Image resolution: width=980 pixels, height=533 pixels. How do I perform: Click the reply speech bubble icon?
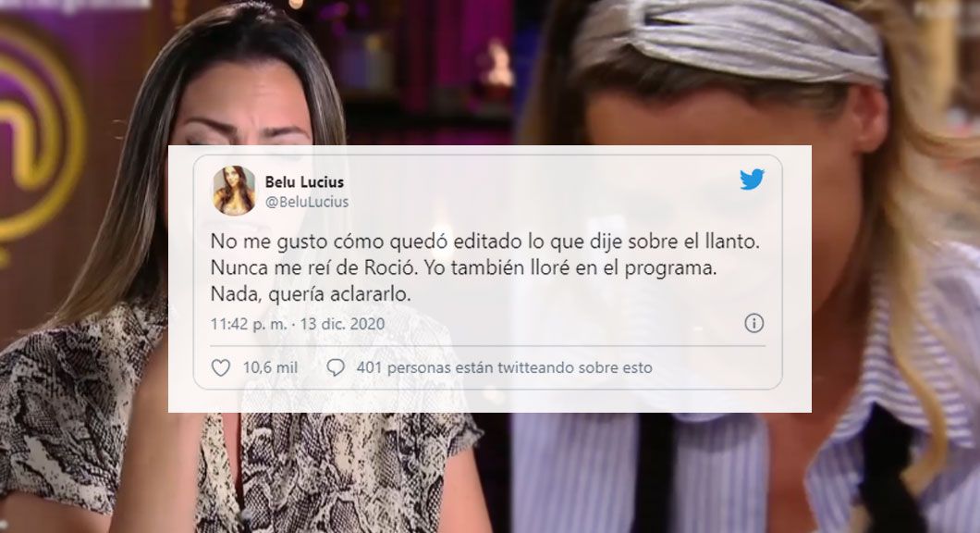tap(336, 367)
